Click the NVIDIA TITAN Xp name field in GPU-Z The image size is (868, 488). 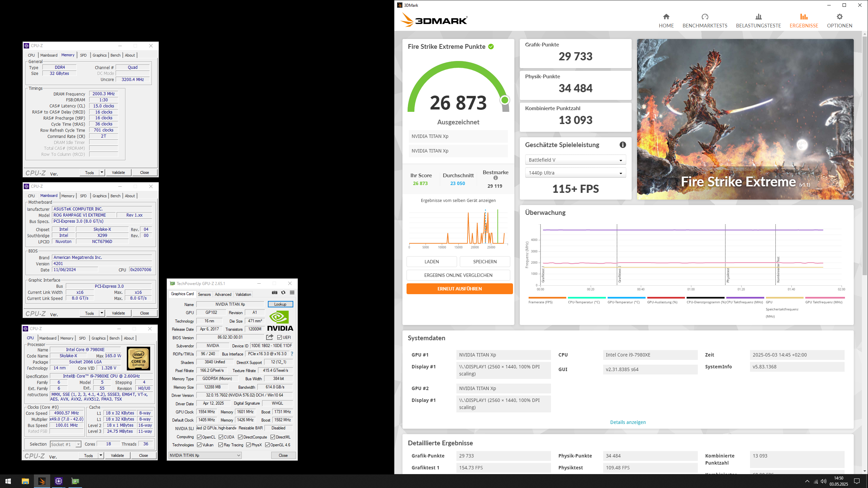pyautogui.click(x=230, y=304)
